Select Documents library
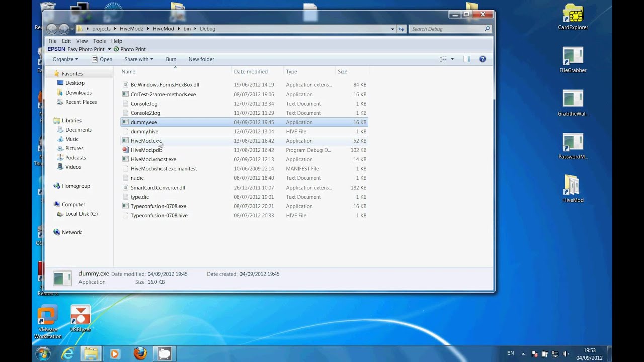The height and width of the screenshot is (362, 644). click(x=78, y=130)
